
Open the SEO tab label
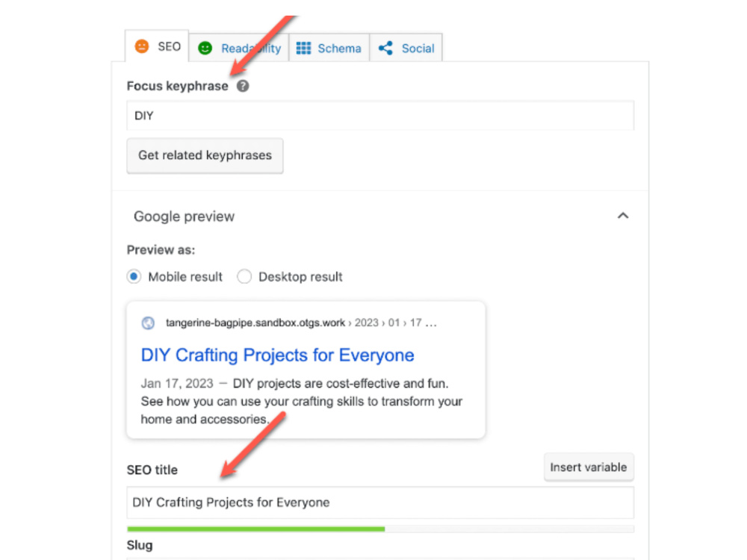(x=169, y=46)
